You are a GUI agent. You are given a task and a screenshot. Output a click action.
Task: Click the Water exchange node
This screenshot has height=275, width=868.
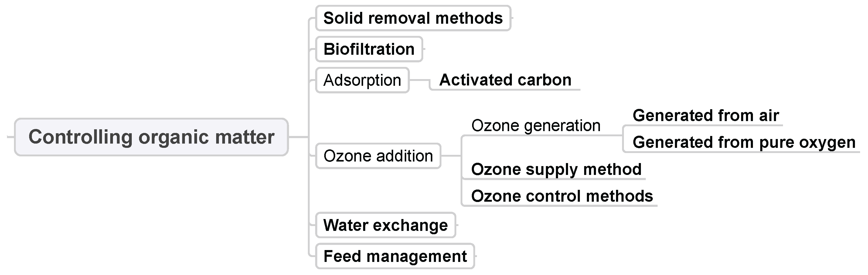click(386, 225)
